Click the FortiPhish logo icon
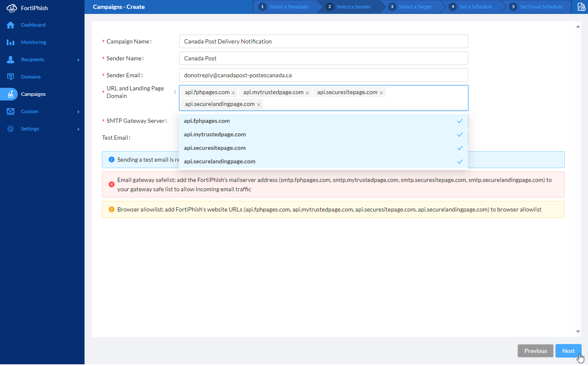Viewport: 588px width, 366px height. click(11, 8)
